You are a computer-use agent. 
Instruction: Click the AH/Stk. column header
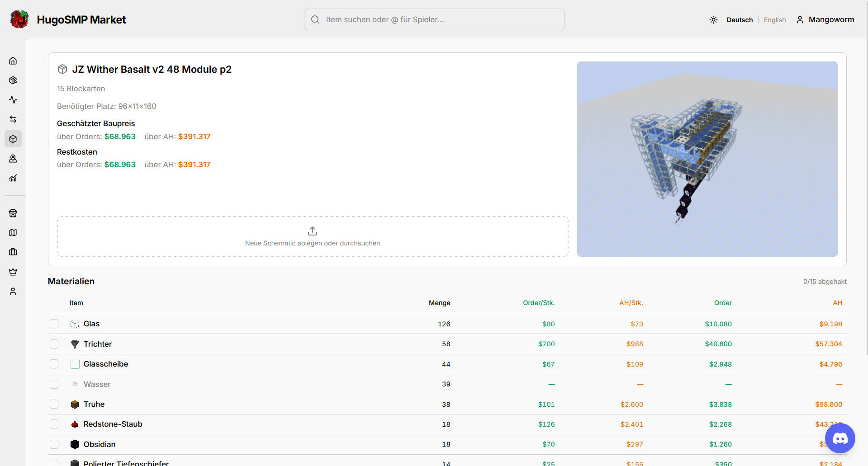631,303
